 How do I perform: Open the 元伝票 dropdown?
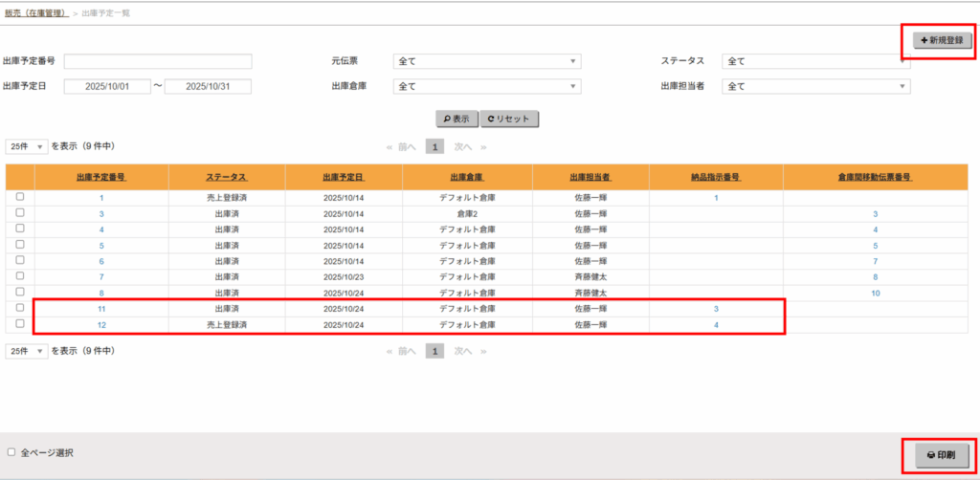[x=487, y=61]
